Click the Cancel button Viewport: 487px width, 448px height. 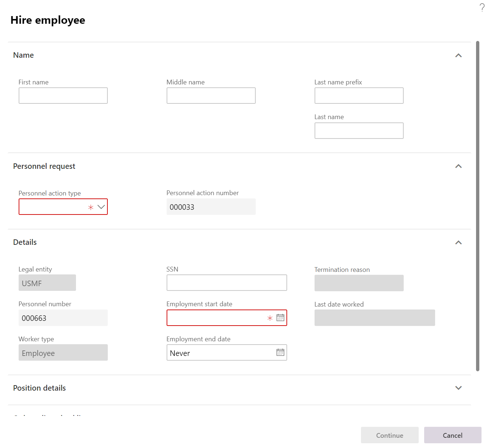click(x=453, y=435)
